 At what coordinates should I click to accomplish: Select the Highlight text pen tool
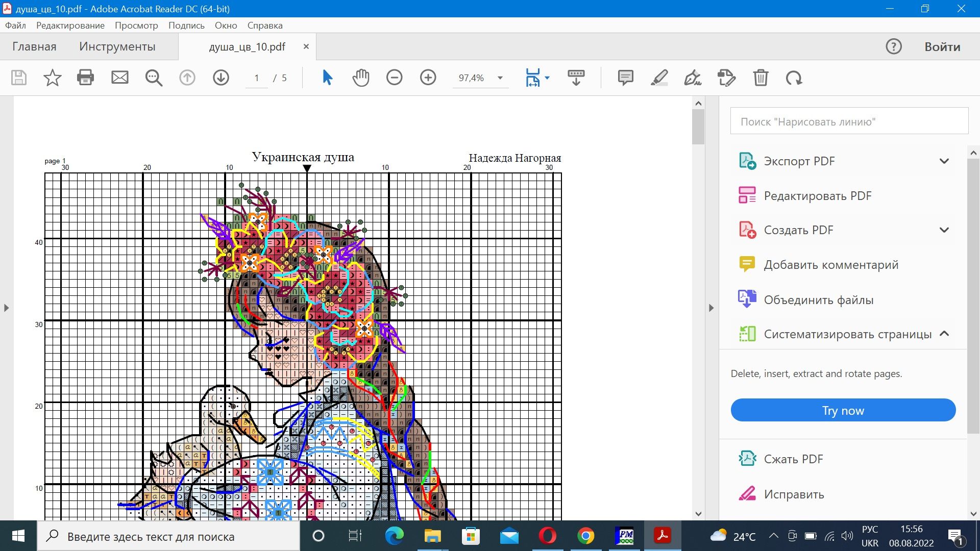(659, 78)
